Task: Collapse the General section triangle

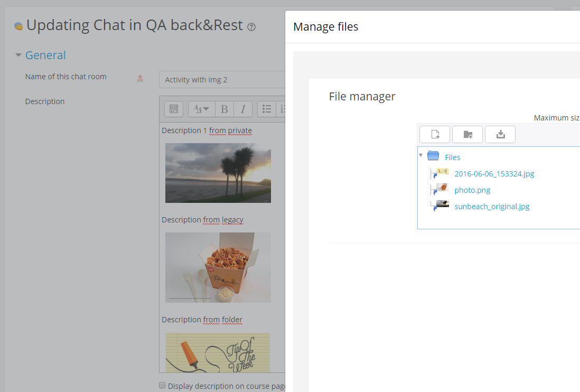Action: [18, 55]
